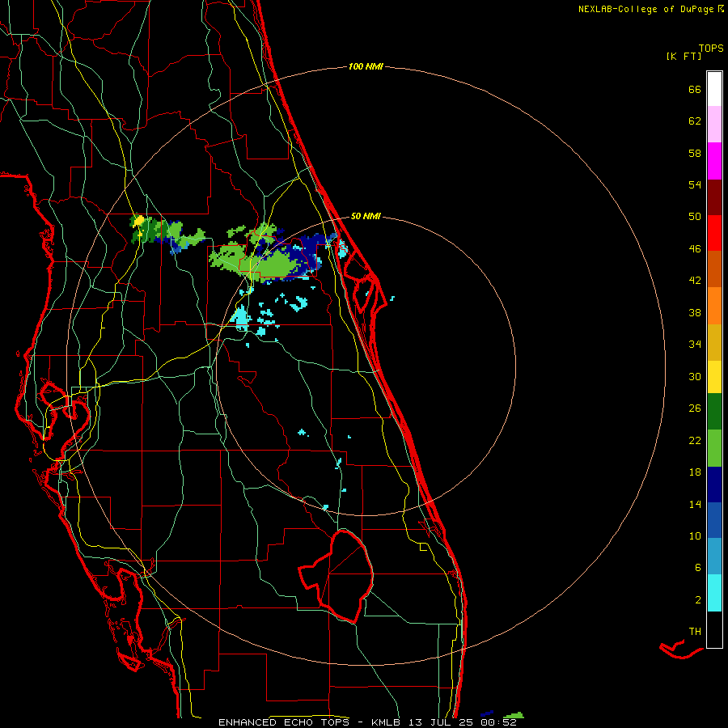This screenshot has width=728, height=728.
Task: Select the cyan legend swatch near 2
Action: pyautogui.click(x=714, y=593)
